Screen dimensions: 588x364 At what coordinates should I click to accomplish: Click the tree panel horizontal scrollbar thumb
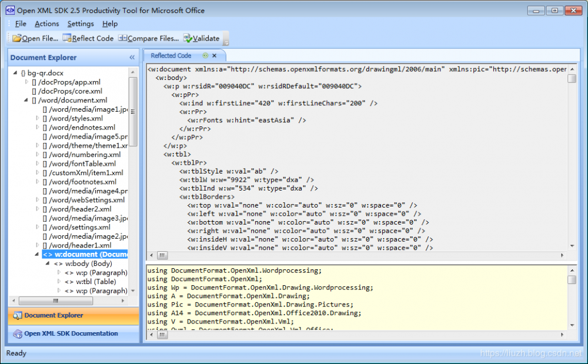(55, 300)
